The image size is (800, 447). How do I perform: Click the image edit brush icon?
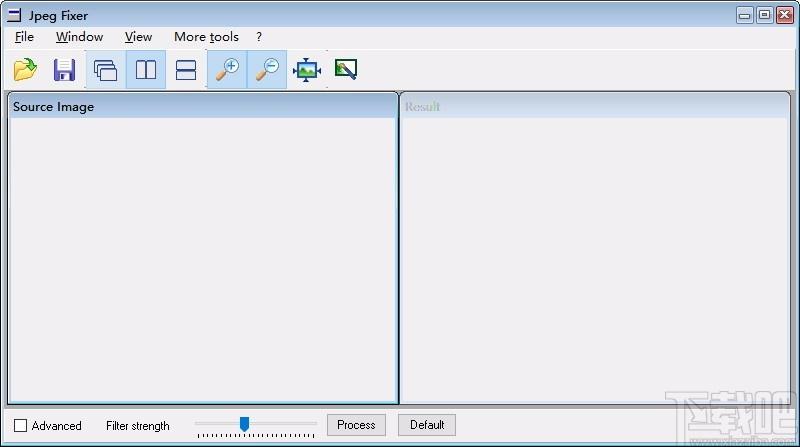pyautogui.click(x=346, y=70)
